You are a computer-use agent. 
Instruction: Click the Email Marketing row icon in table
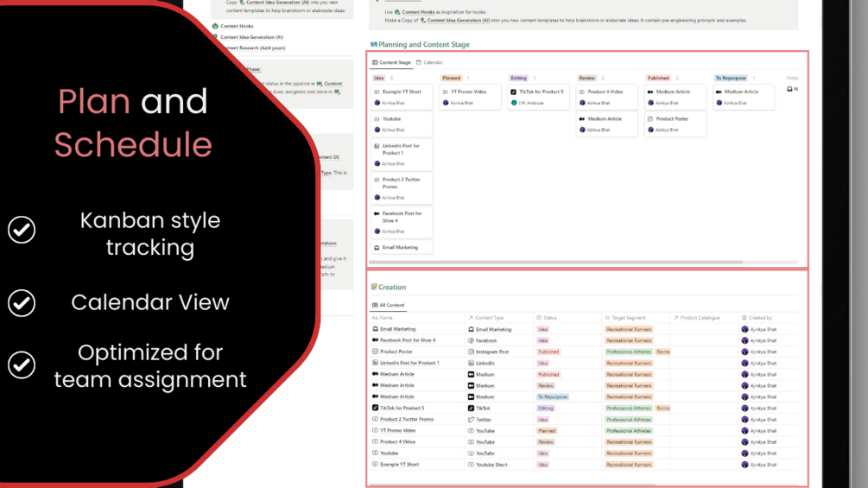(376, 329)
